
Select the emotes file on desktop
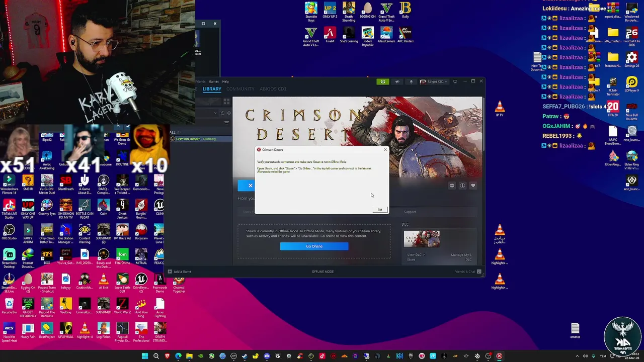[x=576, y=330]
